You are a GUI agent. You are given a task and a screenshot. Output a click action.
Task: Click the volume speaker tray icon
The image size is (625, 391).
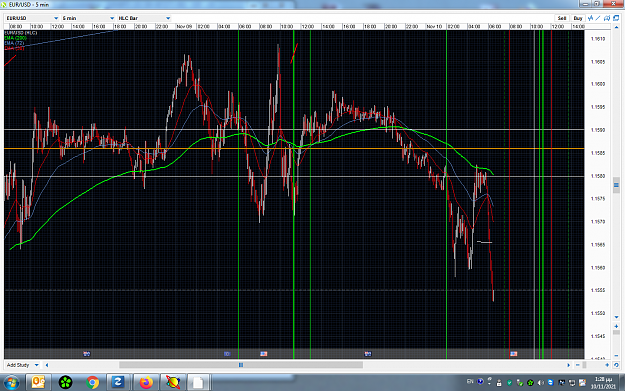coord(540,383)
